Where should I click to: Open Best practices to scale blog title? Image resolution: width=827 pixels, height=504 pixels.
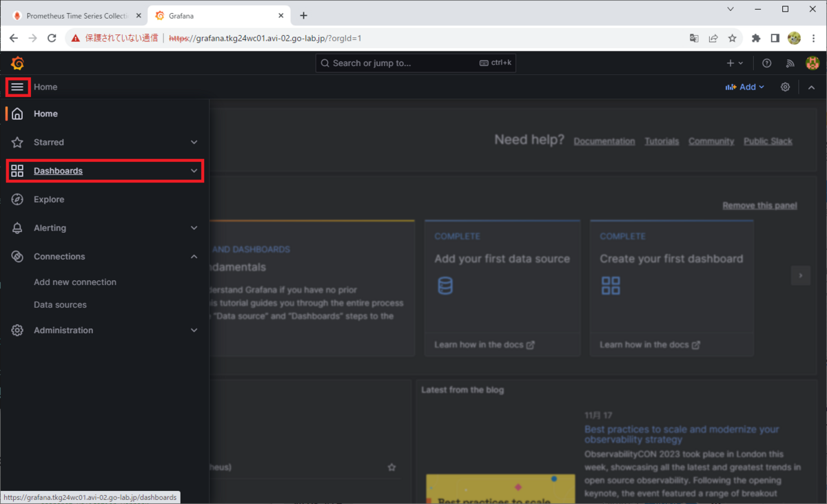(682, 434)
